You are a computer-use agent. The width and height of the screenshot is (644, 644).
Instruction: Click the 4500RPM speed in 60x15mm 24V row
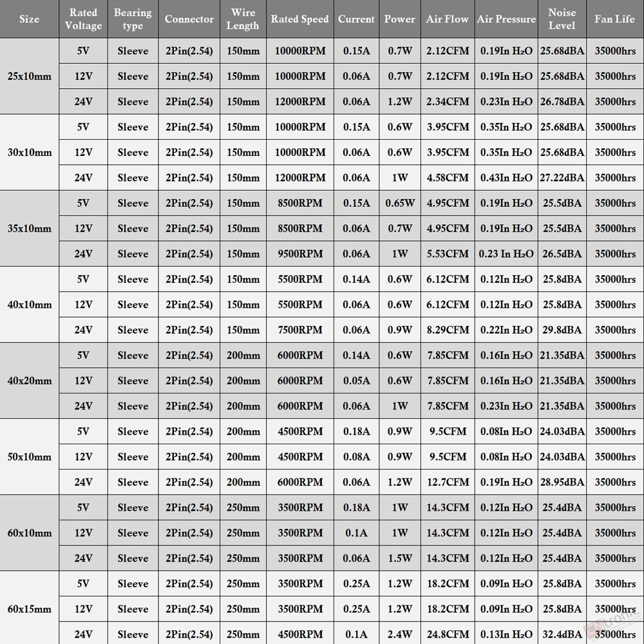click(x=300, y=634)
